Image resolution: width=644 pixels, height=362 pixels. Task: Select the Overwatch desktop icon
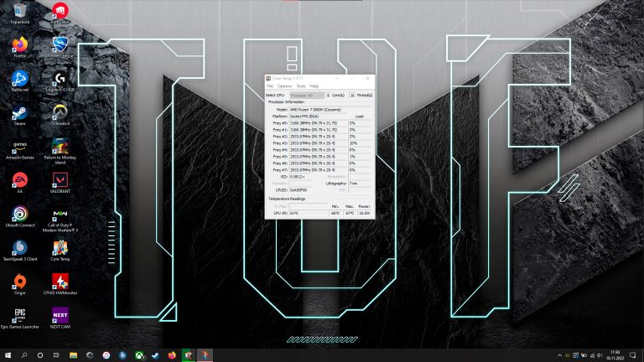pyautogui.click(x=60, y=111)
